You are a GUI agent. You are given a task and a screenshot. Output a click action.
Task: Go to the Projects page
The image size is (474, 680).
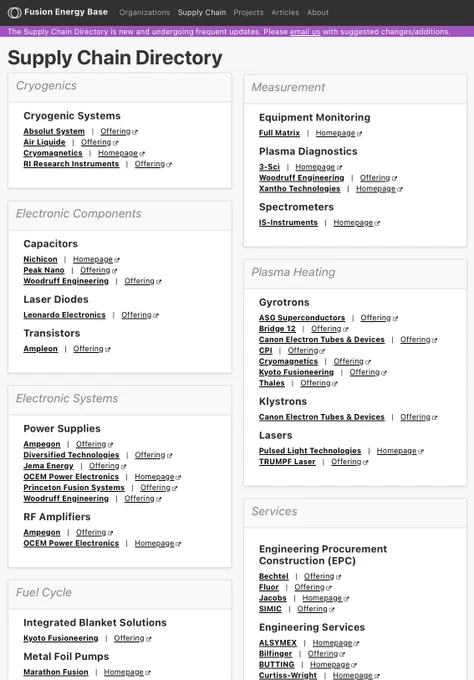pyautogui.click(x=248, y=13)
